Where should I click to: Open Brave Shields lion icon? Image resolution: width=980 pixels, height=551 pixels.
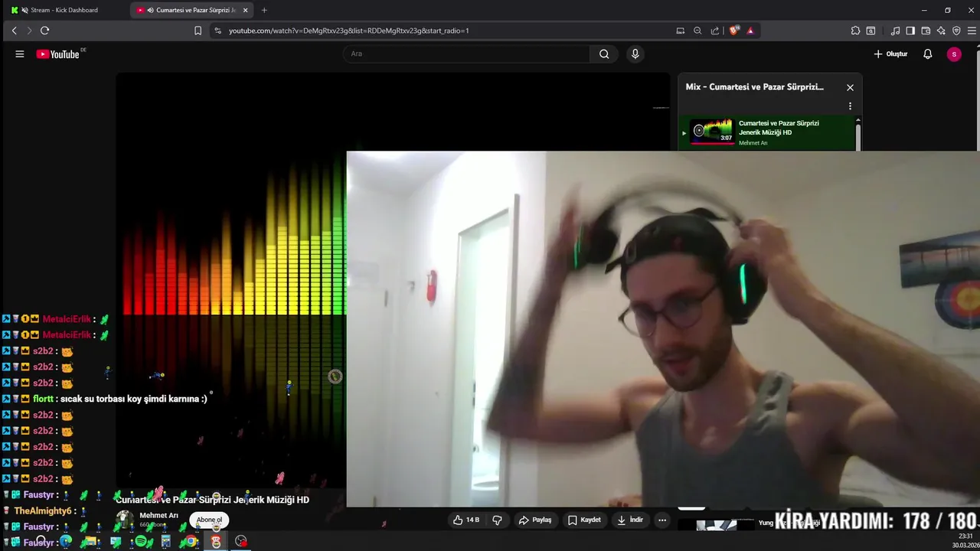coord(734,31)
